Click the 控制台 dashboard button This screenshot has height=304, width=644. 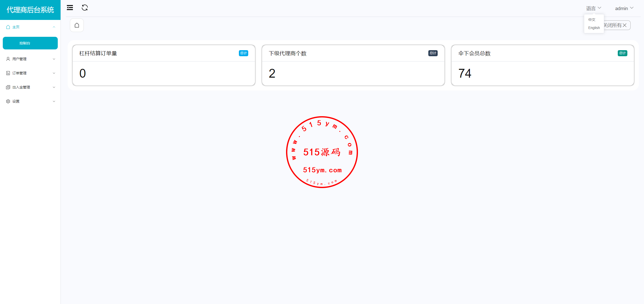point(30,43)
